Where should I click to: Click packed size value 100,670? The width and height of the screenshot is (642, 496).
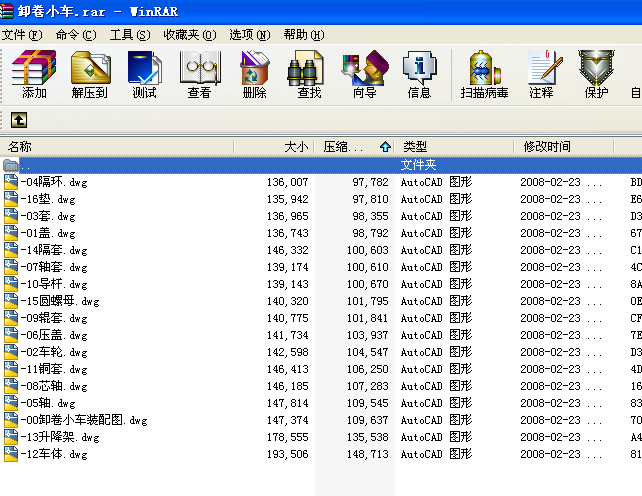point(368,284)
